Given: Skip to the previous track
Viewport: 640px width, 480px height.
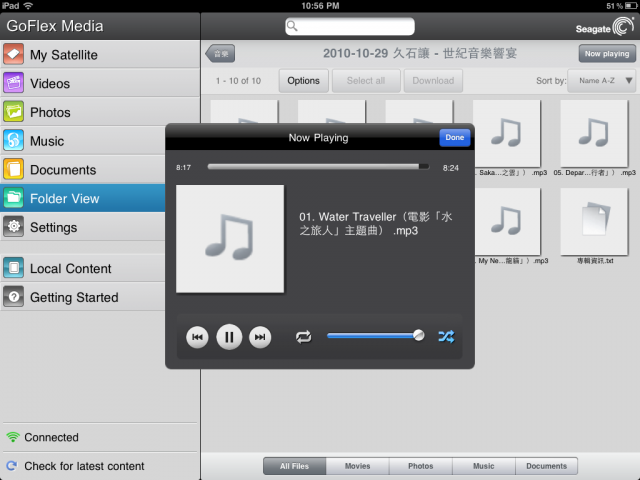Looking at the screenshot, I should pyautogui.click(x=197, y=337).
